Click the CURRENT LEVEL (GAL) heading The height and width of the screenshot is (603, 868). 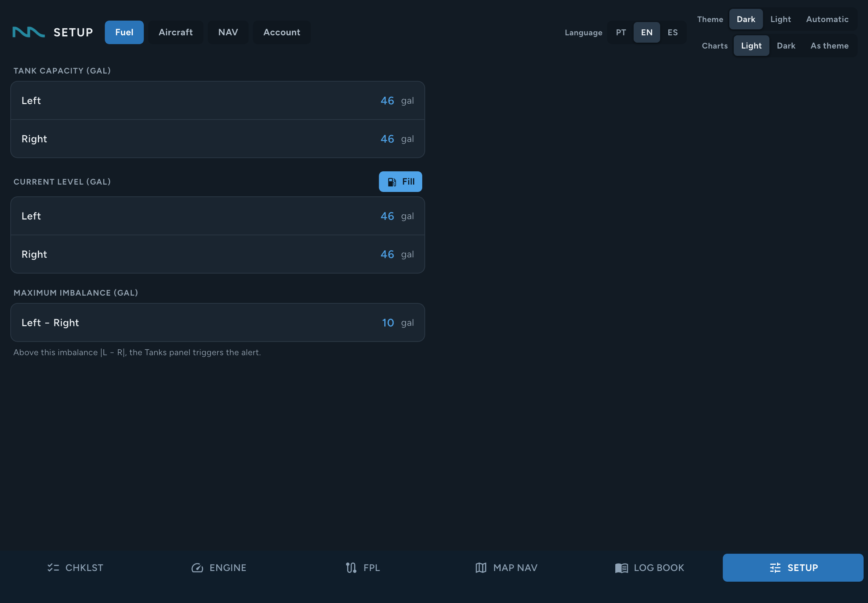click(x=62, y=182)
